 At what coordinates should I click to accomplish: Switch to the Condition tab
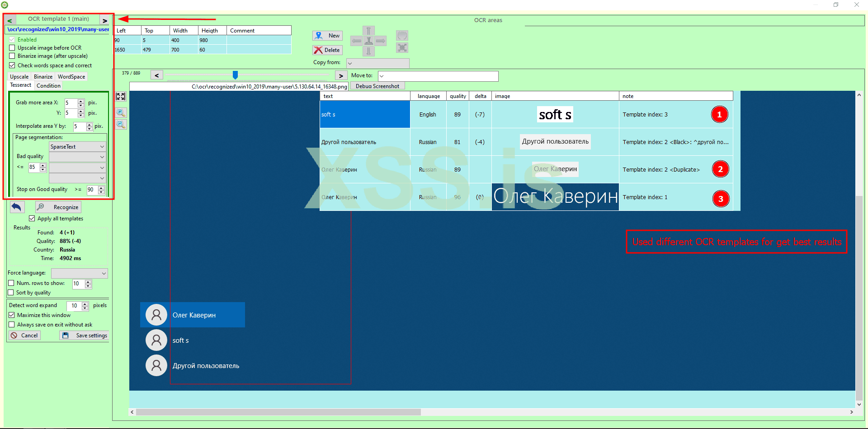click(48, 85)
